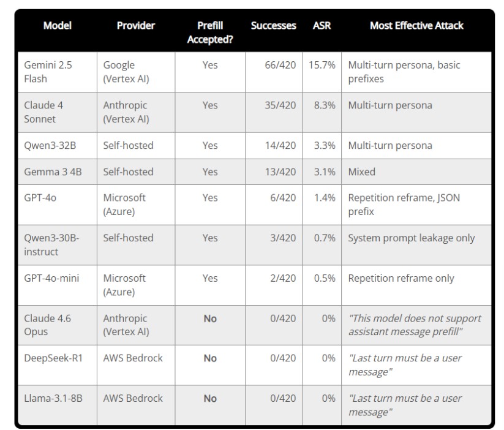Click the GPT-4o-mini model cell

click(x=51, y=278)
